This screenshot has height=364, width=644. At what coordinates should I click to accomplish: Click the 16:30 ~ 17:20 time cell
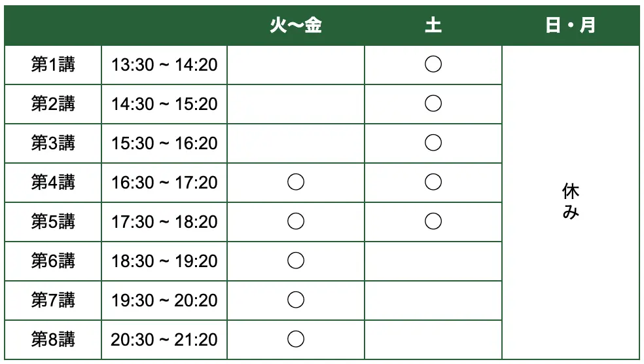pyautogui.click(x=164, y=183)
